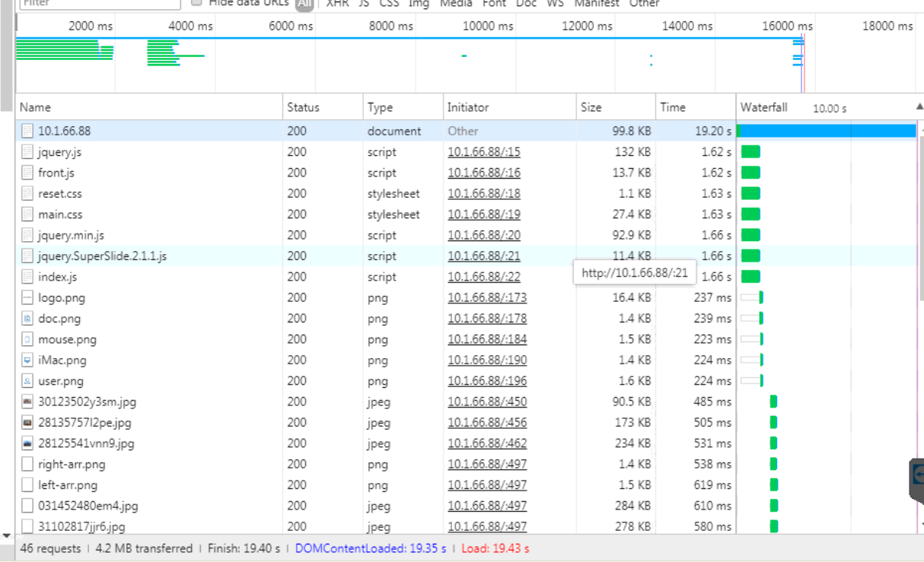Filter requests by XHR type
The image size is (924, 562).
click(337, 3)
